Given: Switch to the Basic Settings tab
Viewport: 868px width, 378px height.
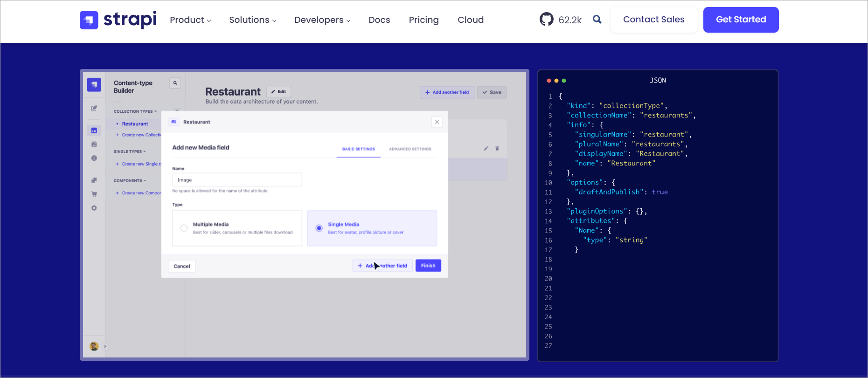Looking at the screenshot, I should (359, 149).
